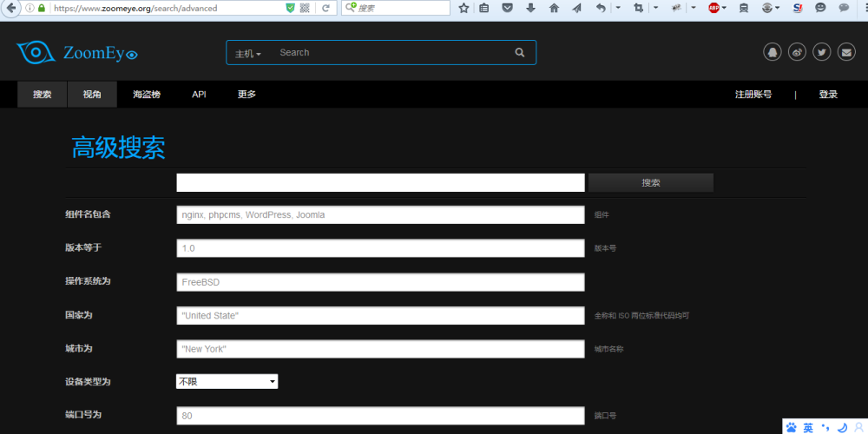This screenshot has width=868, height=434.
Task: Click the paw icon in input method bar
Action: pos(792,427)
